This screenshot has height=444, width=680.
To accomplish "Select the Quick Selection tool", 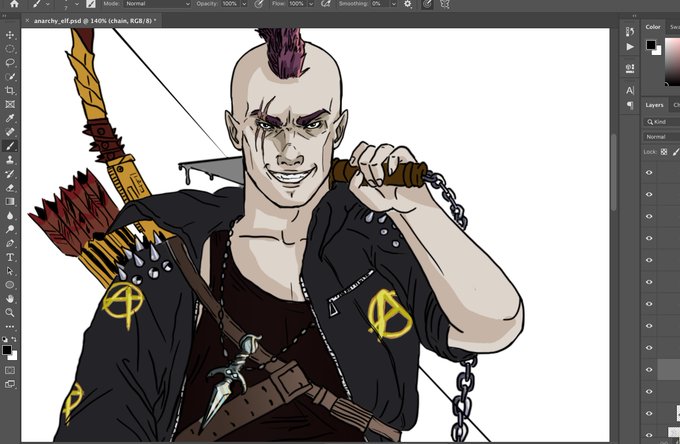I will click(10, 76).
